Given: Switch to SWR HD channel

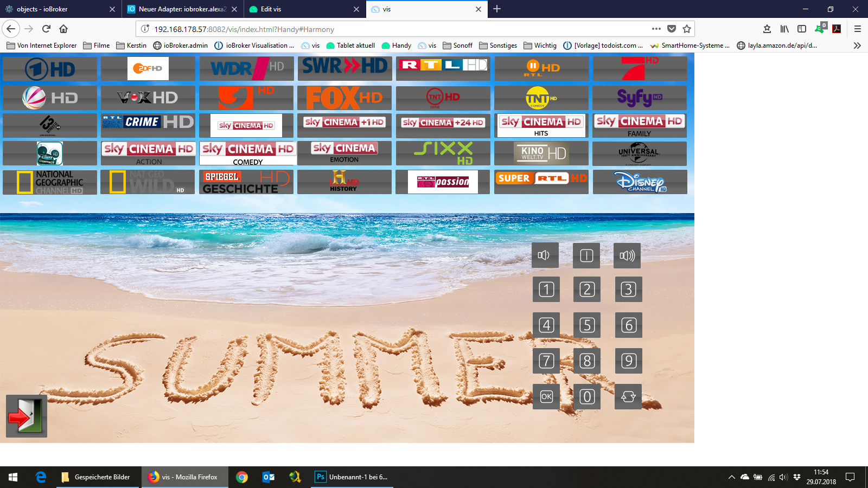Looking at the screenshot, I should coord(344,69).
